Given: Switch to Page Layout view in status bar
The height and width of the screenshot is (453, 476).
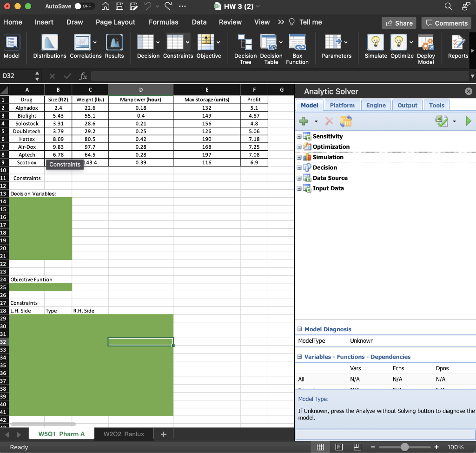Looking at the screenshot, I should pos(339,447).
